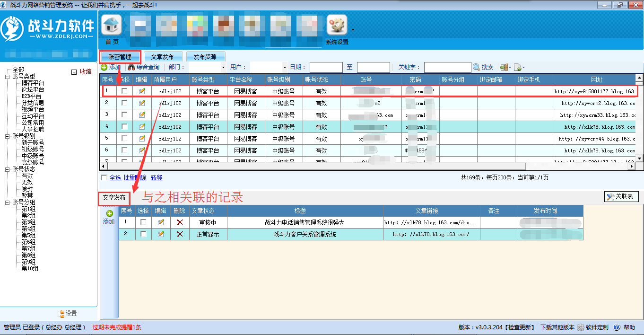Edit account row 5 via pencil icon
644x335 pixels.
pos(142,138)
